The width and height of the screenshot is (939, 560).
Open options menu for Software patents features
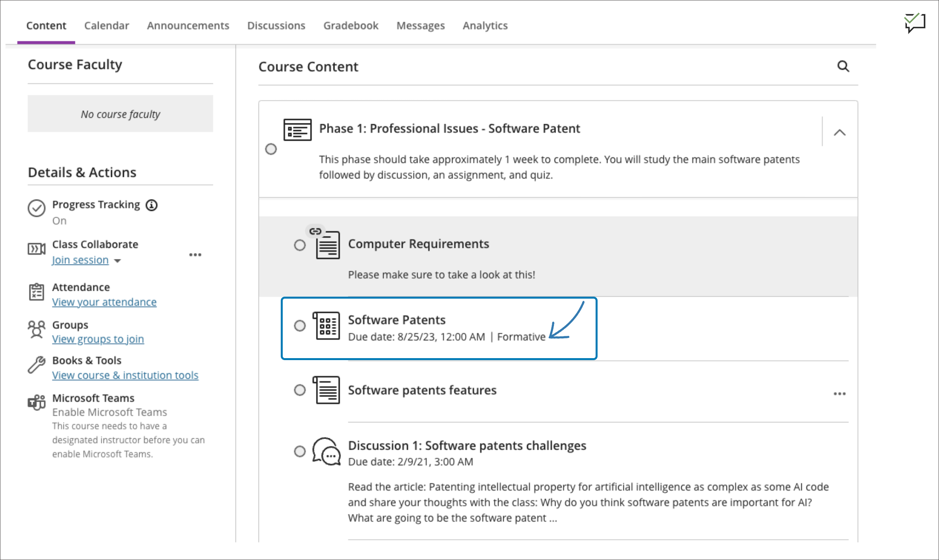839,394
